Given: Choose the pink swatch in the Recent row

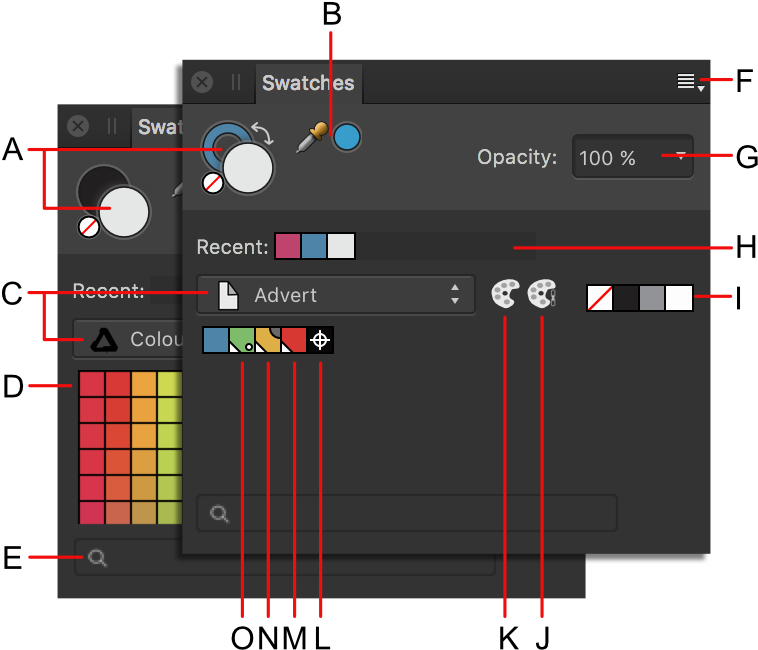Looking at the screenshot, I should click(288, 247).
